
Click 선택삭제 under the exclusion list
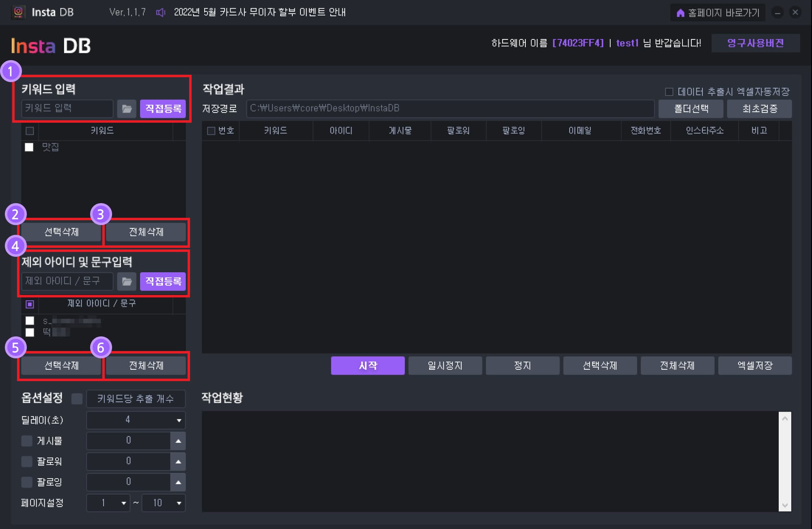coord(61,366)
